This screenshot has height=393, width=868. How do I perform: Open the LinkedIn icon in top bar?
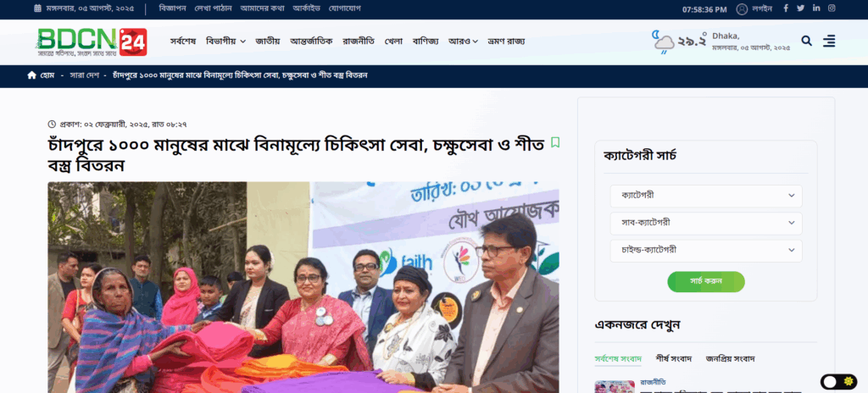pyautogui.click(x=816, y=8)
